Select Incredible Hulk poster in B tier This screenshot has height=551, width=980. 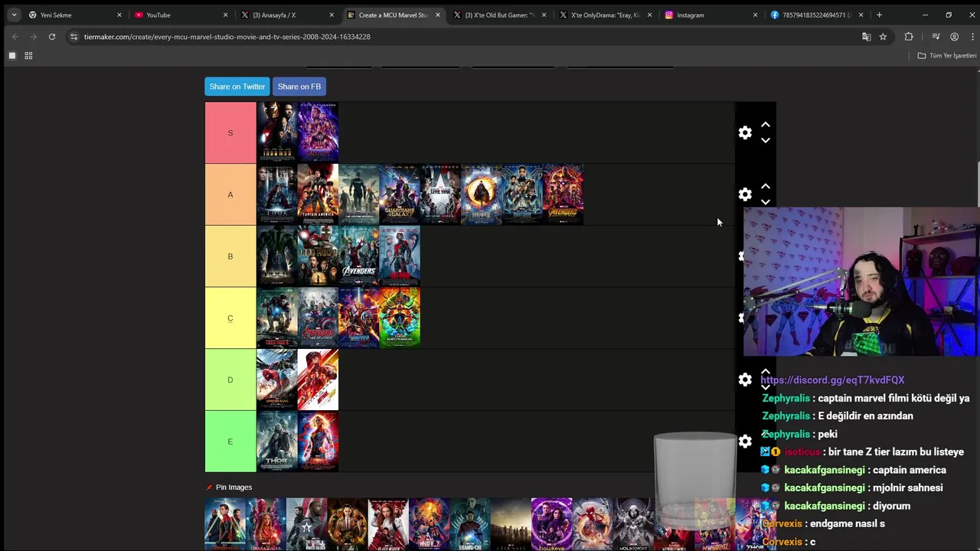tap(277, 256)
